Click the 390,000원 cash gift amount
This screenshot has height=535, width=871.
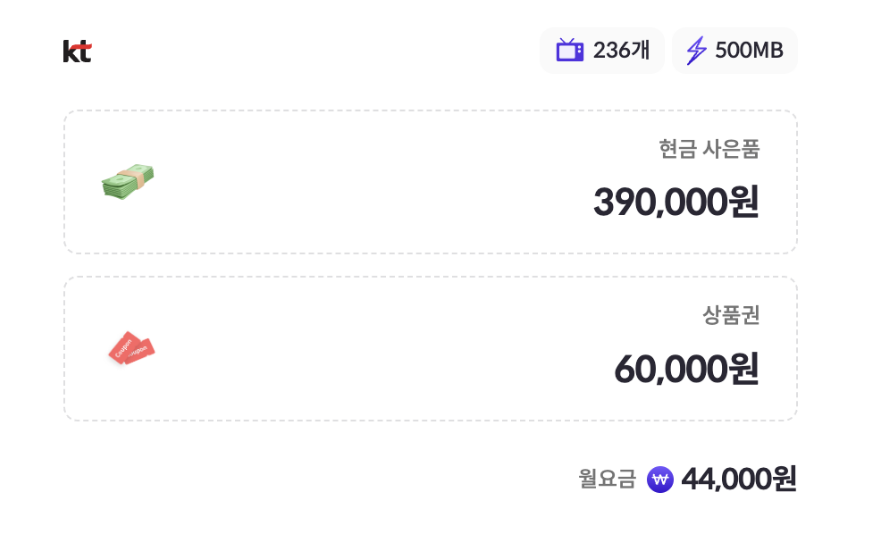point(676,202)
